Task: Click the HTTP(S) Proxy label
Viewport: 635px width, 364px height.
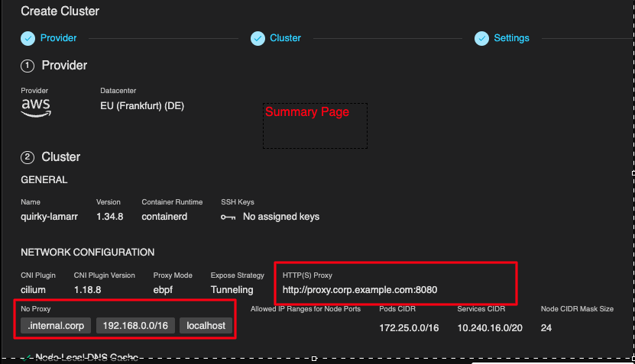Action: coord(307,275)
